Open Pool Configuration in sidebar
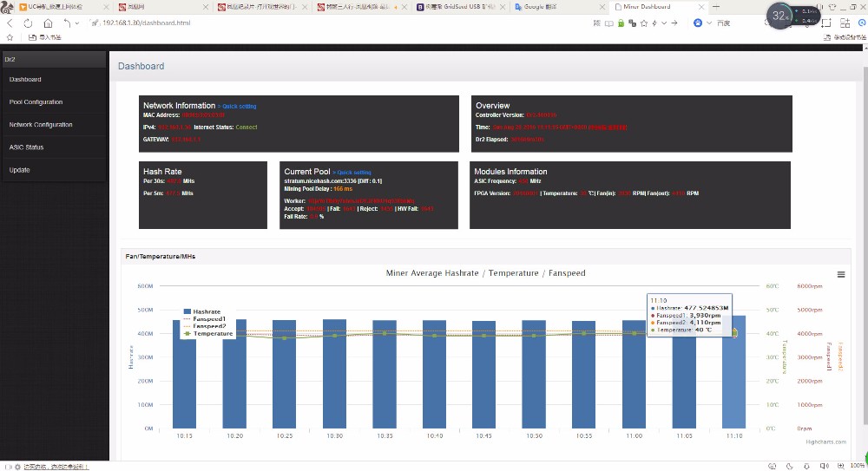 [36, 102]
